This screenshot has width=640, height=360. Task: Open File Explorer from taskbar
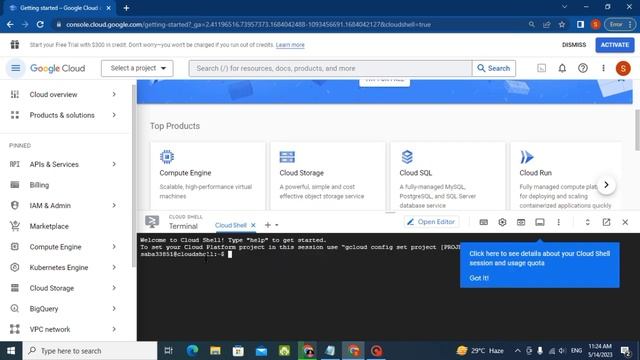215,351
